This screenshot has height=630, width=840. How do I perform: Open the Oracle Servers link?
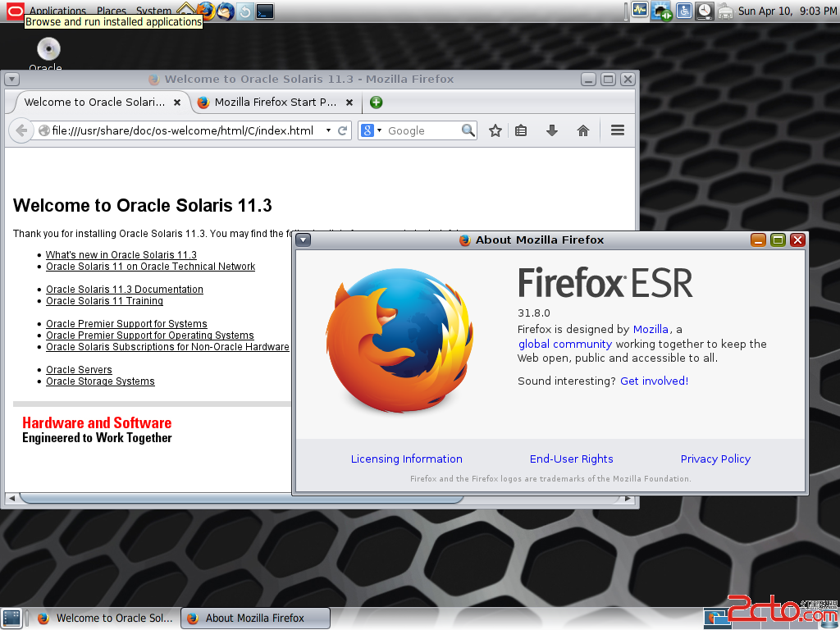(x=79, y=370)
